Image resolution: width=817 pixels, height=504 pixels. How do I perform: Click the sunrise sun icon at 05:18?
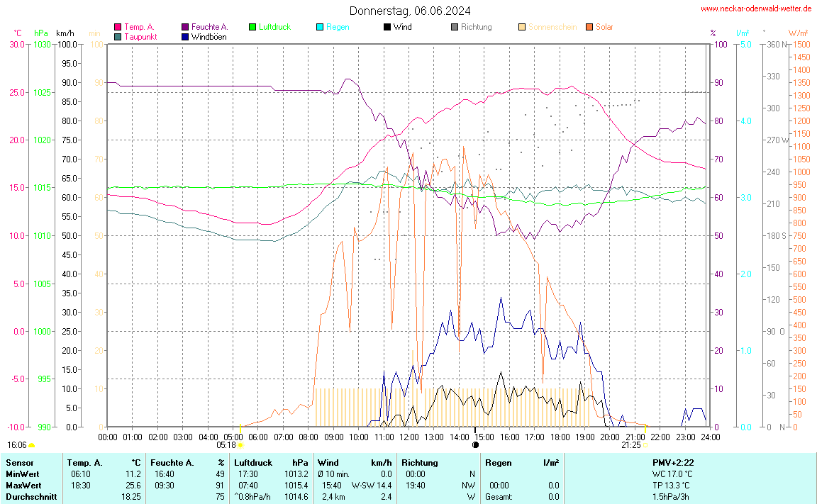point(240,445)
